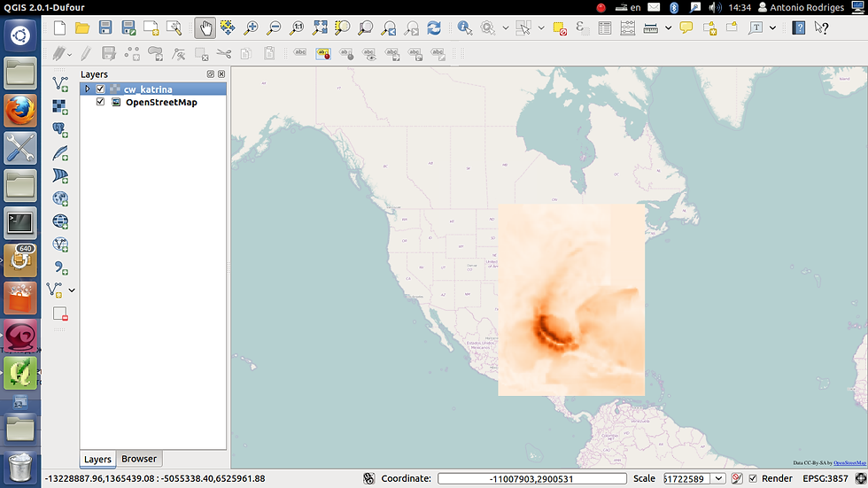
Task: Click Add Vector Layer in side toolbar
Action: [x=60, y=83]
